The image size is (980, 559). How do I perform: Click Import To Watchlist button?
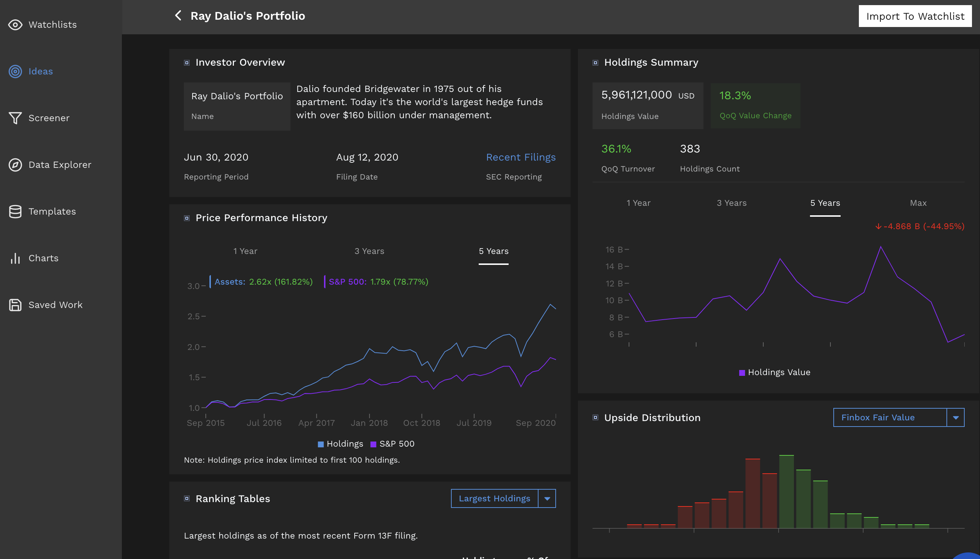[915, 16]
